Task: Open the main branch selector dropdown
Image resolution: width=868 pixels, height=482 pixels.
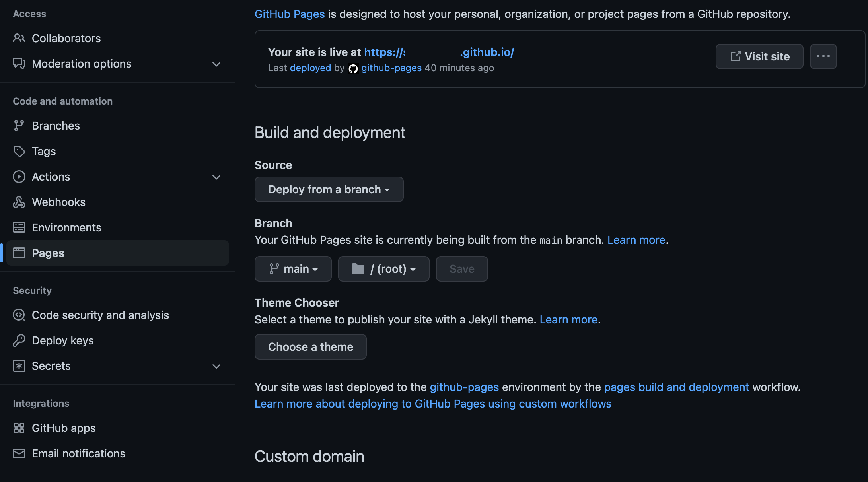Action: pos(293,269)
